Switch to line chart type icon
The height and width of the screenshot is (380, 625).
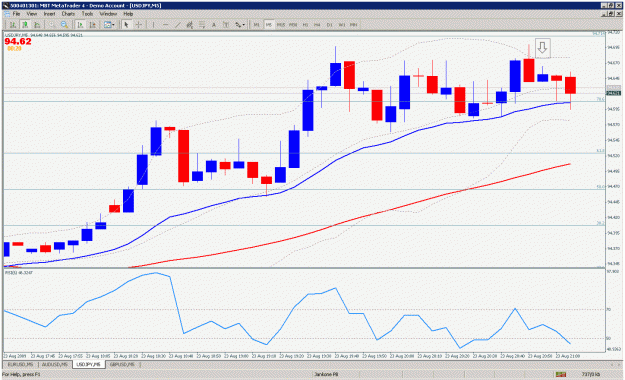pos(37,25)
